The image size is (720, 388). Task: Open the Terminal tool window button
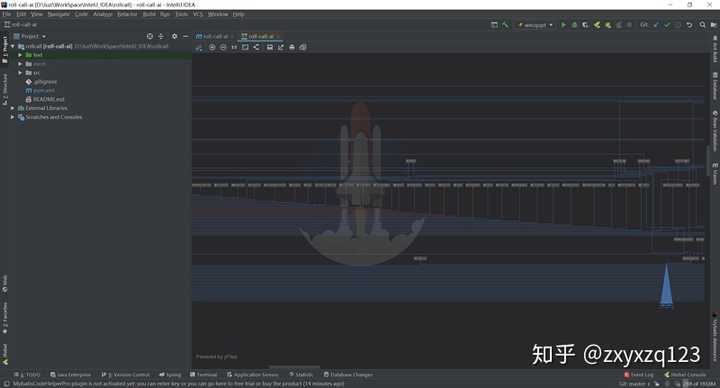pos(204,375)
